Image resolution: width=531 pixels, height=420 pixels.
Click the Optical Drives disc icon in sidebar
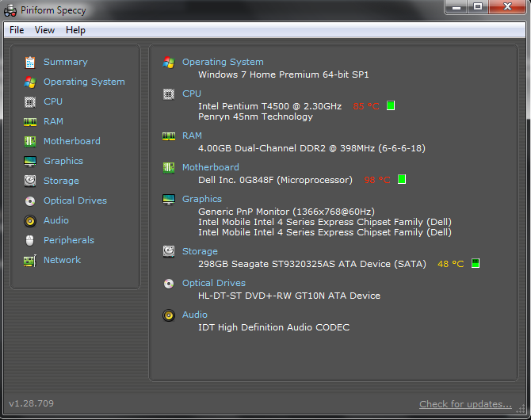[30, 200]
